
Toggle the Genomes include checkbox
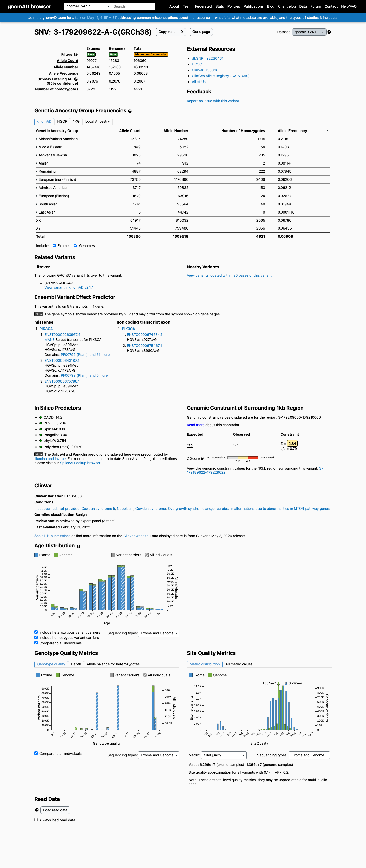click(75, 246)
